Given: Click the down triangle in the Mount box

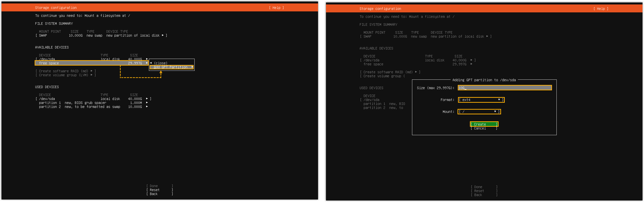Looking at the screenshot, I should [495, 112].
